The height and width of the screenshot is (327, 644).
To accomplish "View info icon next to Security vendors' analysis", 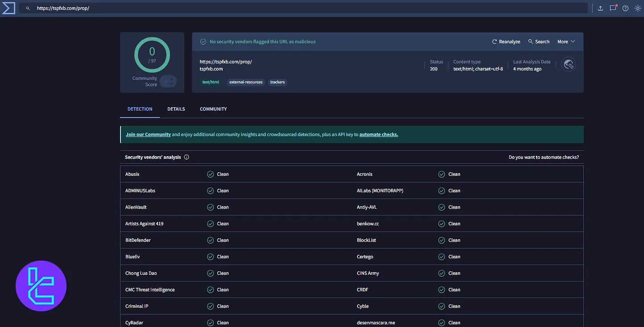I will click(x=187, y=157).
